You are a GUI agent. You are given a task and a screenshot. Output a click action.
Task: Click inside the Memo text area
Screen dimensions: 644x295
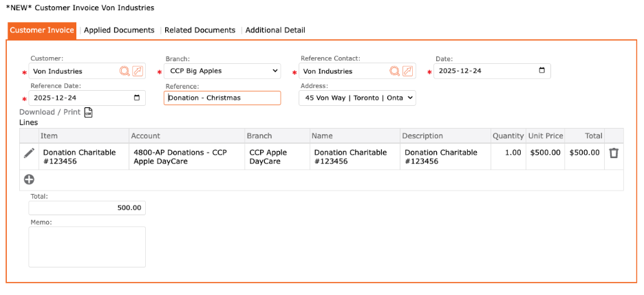[x=87, y=246]
